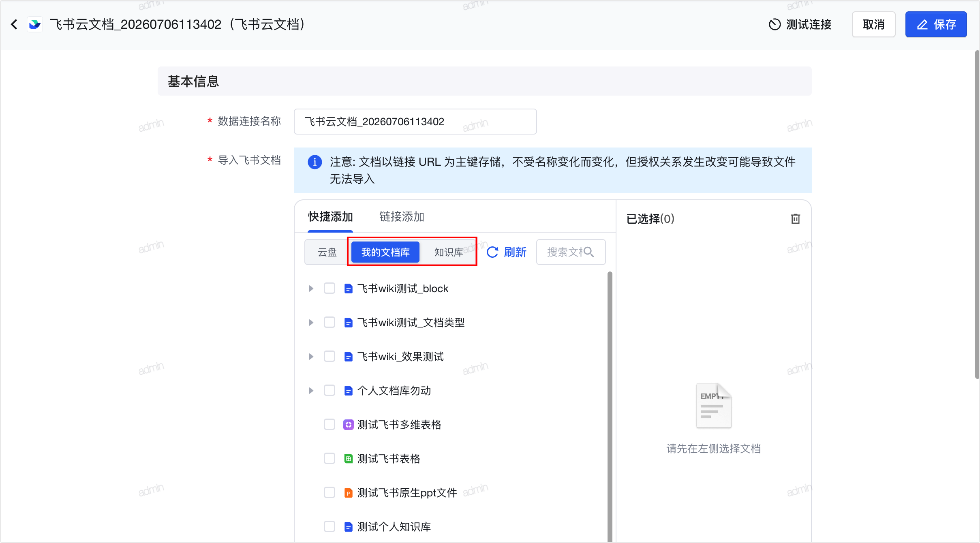Click the 测试飞书多维表格 row text
Screen dimensions: 980x543
coord(399,425)
